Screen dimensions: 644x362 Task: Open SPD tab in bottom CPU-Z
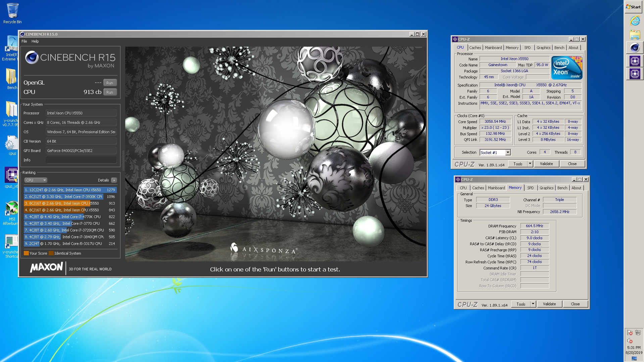pyautogui.click(x=530, y=188)
